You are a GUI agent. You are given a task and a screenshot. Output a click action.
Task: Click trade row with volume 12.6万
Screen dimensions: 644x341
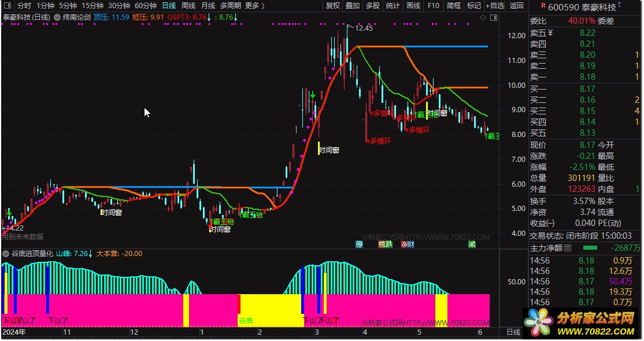[585, 271]
